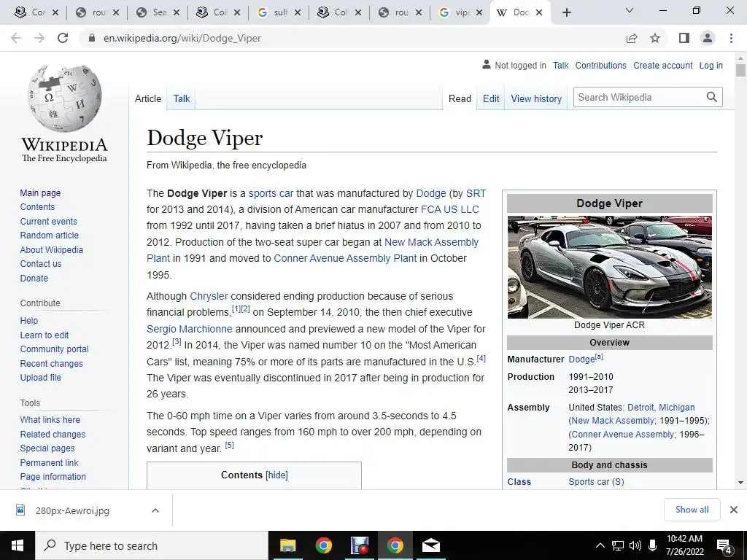The height and width of the screenshot is (560, 747).
Task: Click the microphone icon in system tray
Action: coord(652,545)
